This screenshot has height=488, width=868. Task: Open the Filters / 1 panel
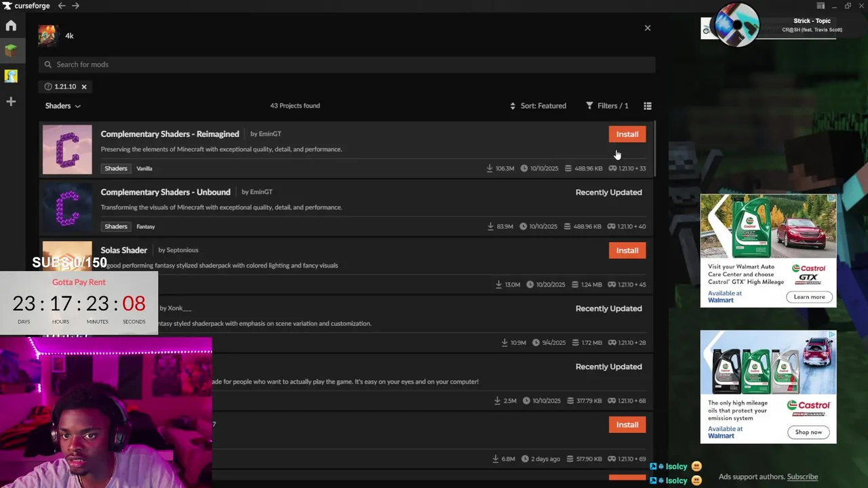(x=607, y=106)
